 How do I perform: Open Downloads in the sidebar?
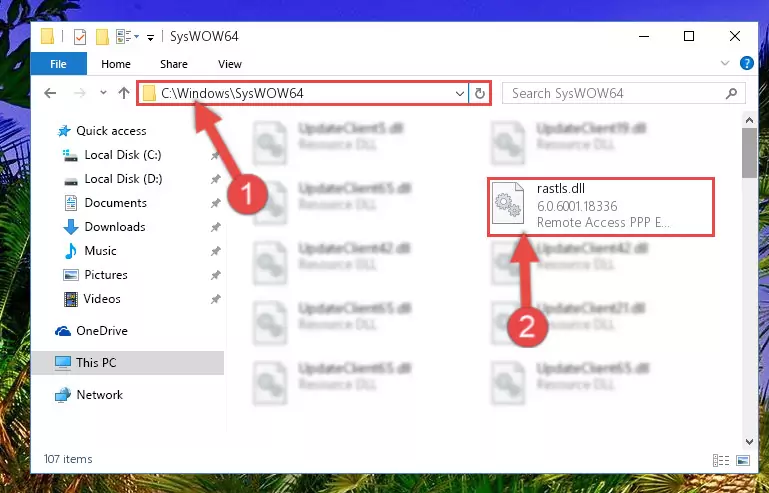(115, 227)
